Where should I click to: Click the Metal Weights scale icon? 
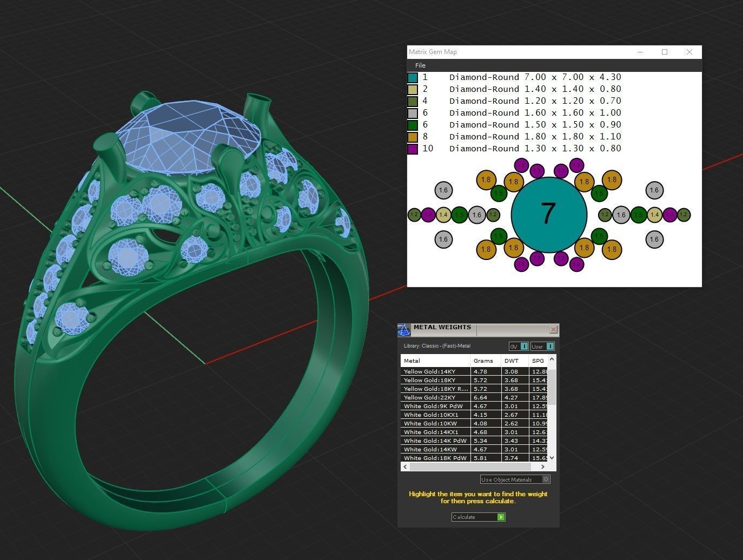(404, 330)
